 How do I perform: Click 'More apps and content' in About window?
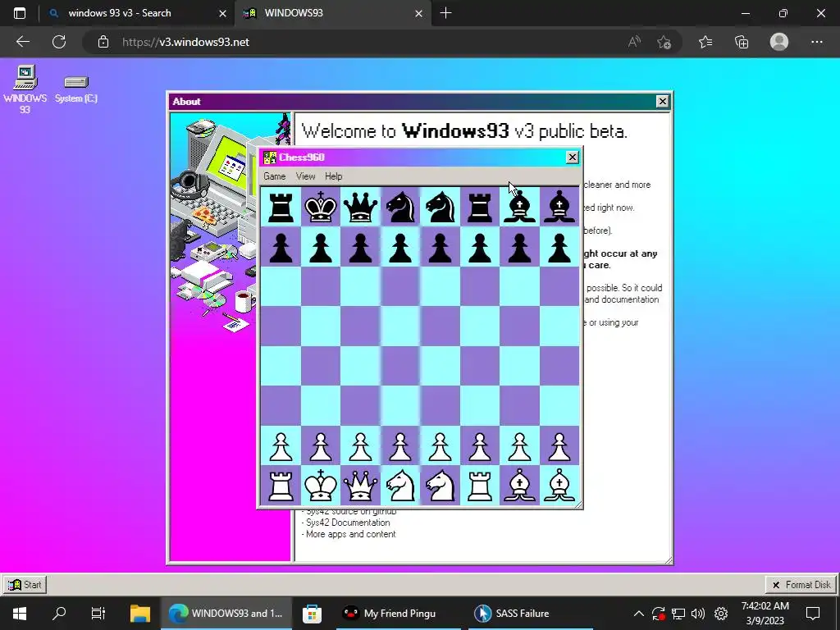(x=351, y=534)
